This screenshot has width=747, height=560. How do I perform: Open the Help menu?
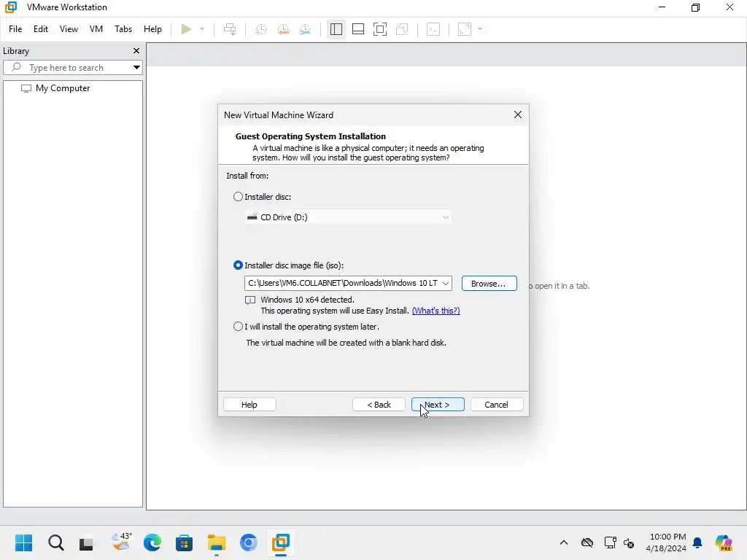click(x=152, y=29)
